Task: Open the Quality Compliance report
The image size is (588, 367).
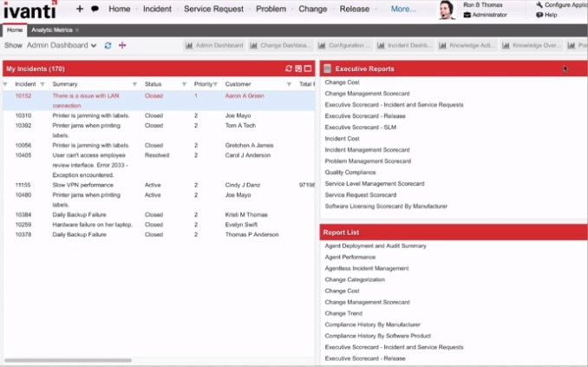Action: [x=350, y=173]
